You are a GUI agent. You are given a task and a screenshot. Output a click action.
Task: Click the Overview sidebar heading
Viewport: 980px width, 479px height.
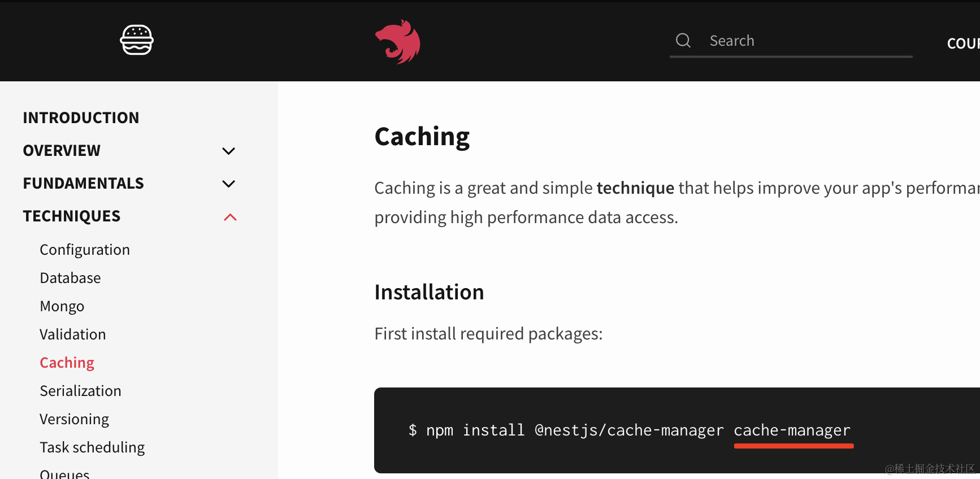click(x=62, y=150)
